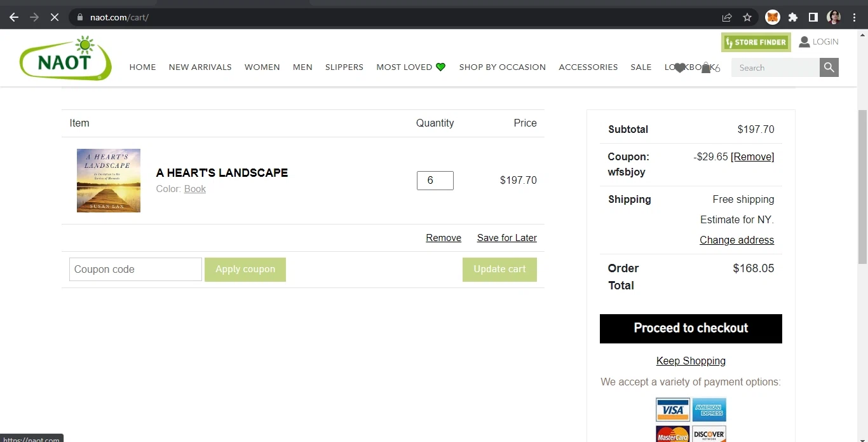Click the MetaMask fox extension icon
Screen dimensions: 868x442
pyautogui.click(x=772, y=17)
